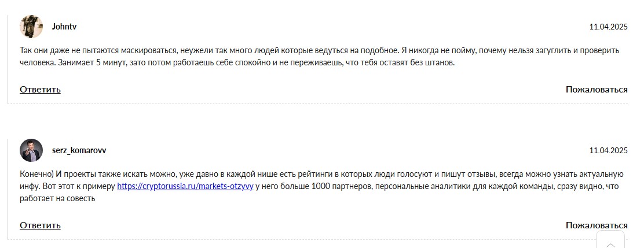Click the Johntv username
644x248 pixels.
coord(64,27)
